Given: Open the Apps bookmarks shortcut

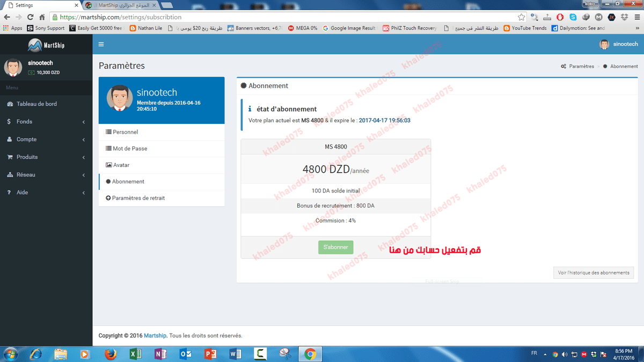Looking at the screenshot, I should point(13,28).
